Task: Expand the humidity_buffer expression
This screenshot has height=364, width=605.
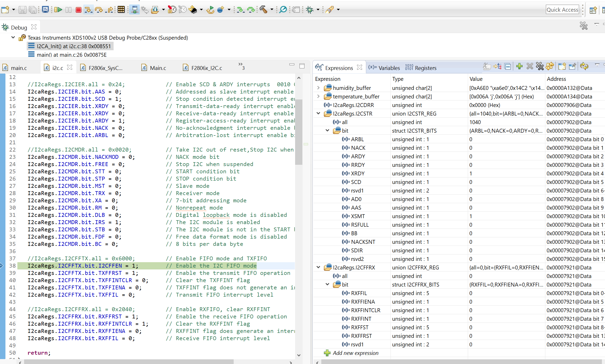Action: pyautogui.click(x=318, y=88)
